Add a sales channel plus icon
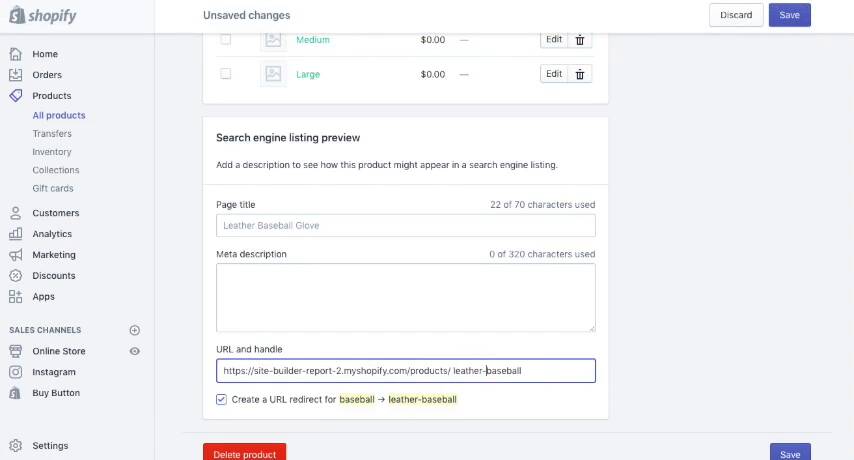The width and height of the screenshot is (854, 460). pyautogui.click(x=135, y=330)
